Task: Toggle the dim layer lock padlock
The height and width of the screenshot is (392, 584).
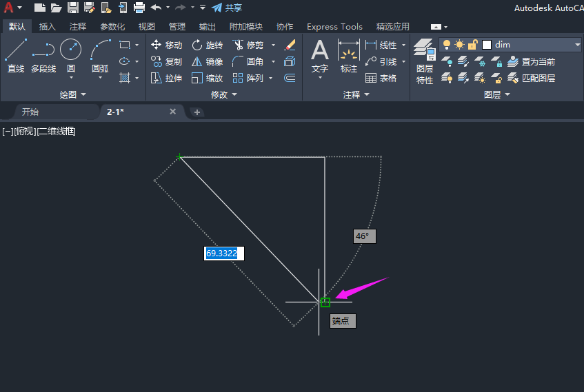Action: 472,44
